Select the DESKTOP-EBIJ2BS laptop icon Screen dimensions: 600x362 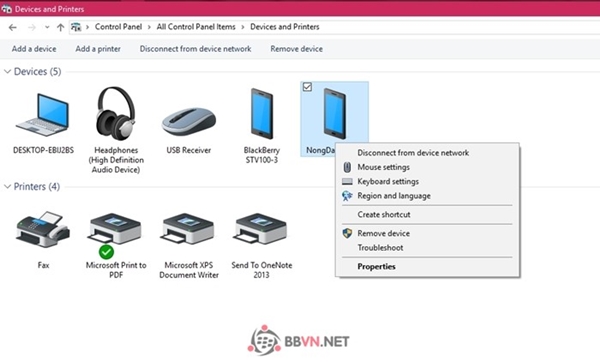coord(43,115)
